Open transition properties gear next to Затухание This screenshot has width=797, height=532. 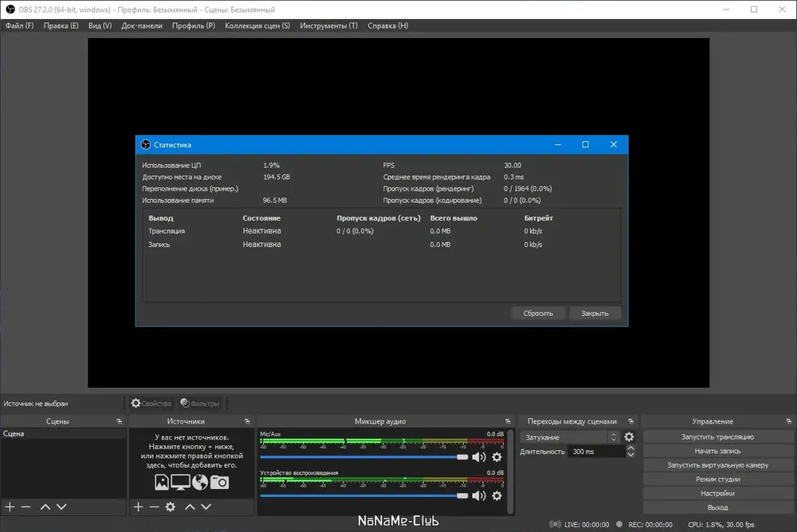point(630,437)
